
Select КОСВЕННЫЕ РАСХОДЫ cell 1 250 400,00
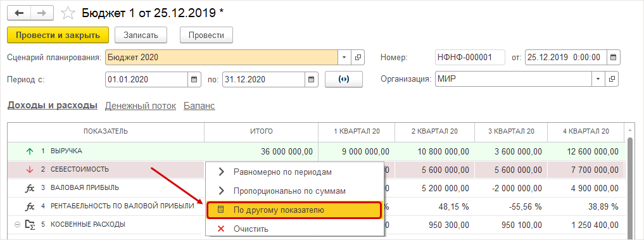coord(586,225)
